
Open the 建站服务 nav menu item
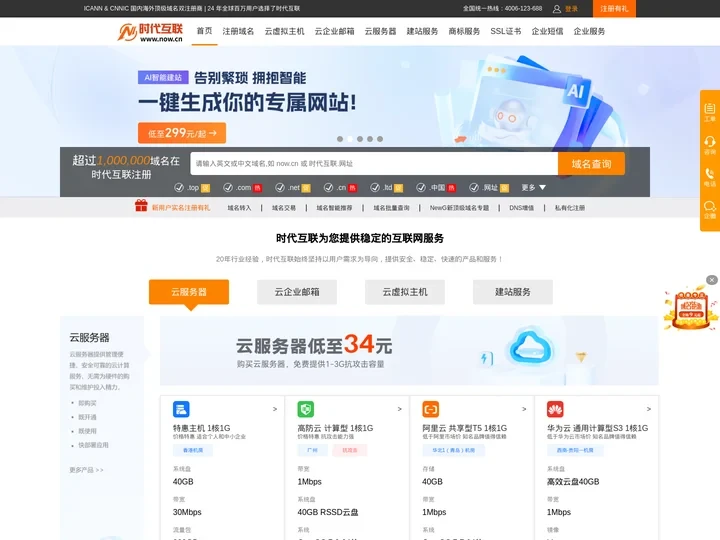[x=422, y=31]
